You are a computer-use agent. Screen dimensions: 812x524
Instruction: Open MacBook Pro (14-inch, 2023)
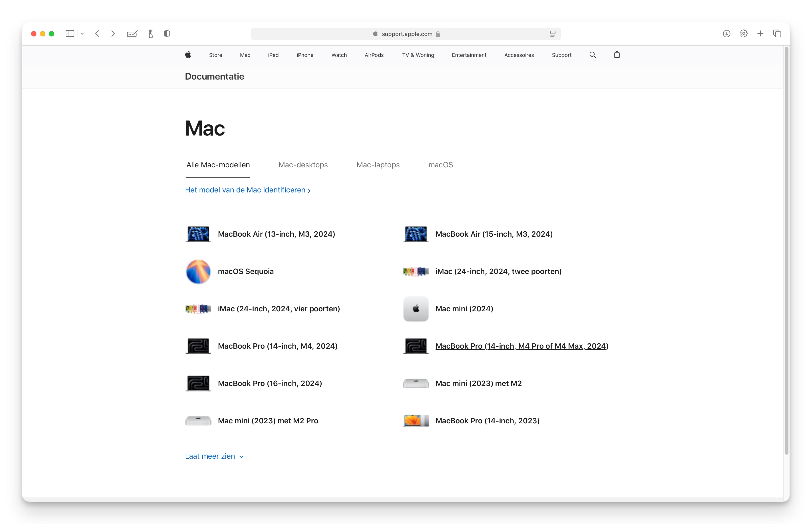tap(487, 421)
